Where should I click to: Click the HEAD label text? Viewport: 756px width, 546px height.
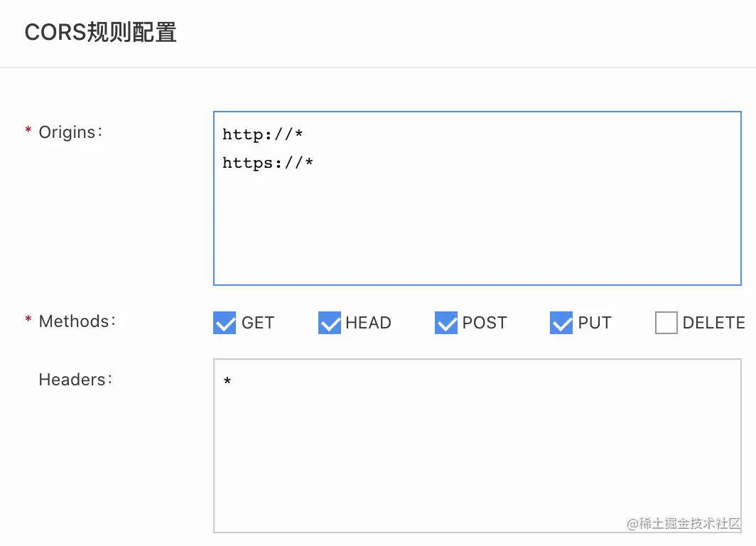click(368, 323)
